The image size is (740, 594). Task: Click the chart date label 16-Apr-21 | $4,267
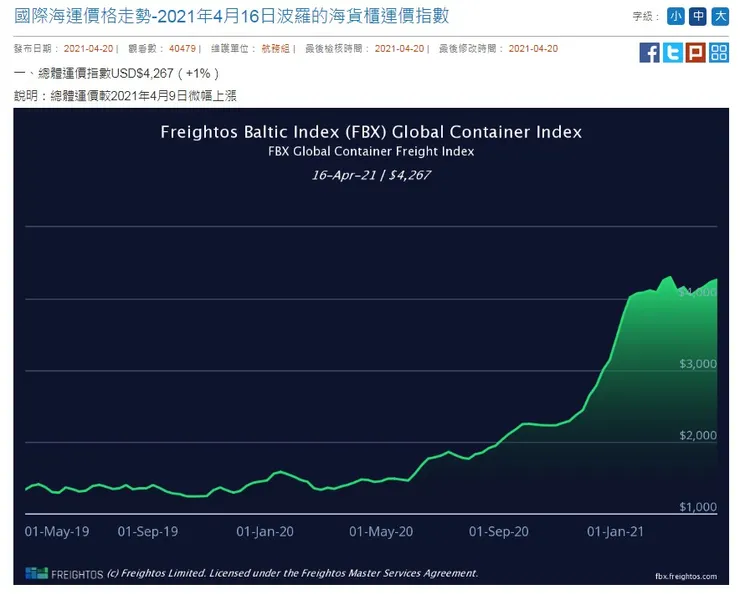point(371,175)
